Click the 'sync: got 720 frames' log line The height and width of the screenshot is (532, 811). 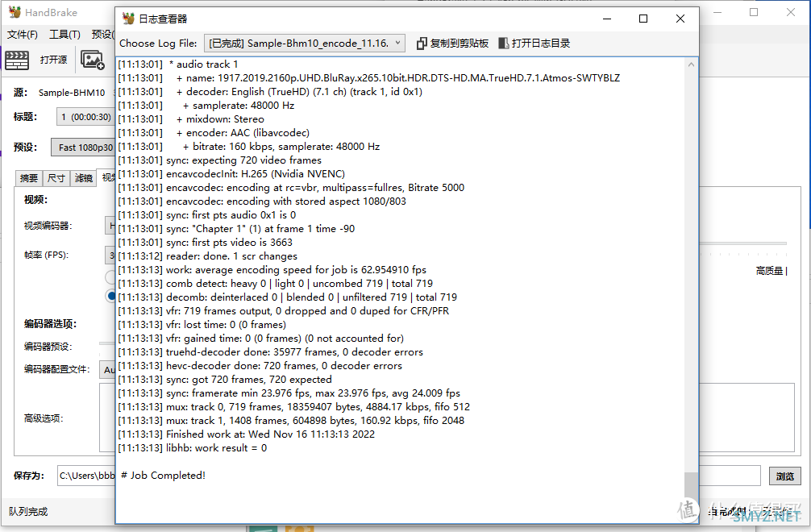[x=225, y=380]
